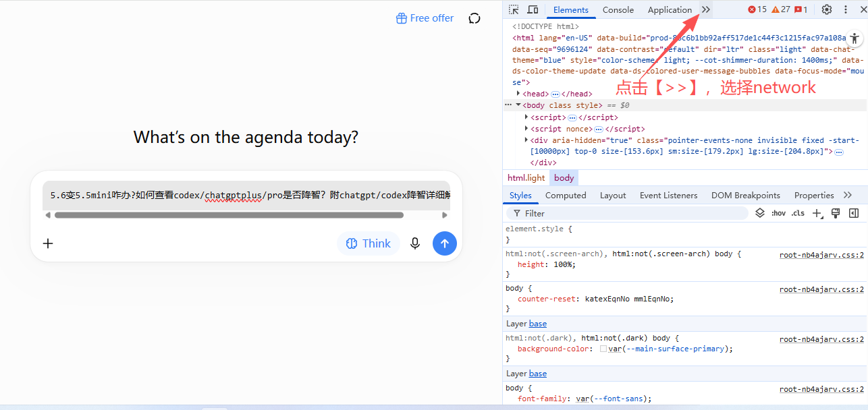This screenshot has width=868, height=410.
Task: Click the plus attach icon in composer
Action: [x=48, y=243]
